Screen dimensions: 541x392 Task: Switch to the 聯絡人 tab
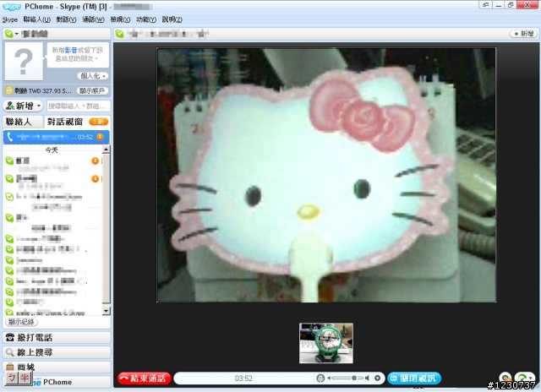[23, 122]
